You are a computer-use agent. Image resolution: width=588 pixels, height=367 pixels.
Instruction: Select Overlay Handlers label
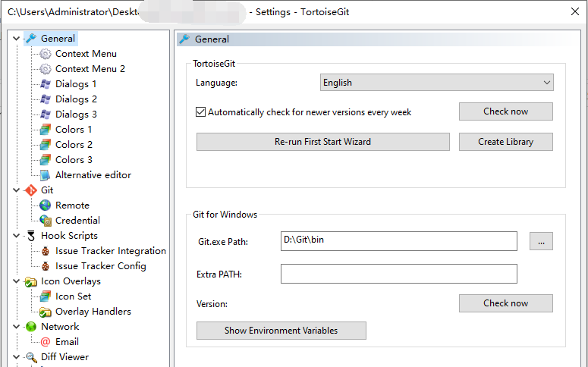tap(93, 312)
